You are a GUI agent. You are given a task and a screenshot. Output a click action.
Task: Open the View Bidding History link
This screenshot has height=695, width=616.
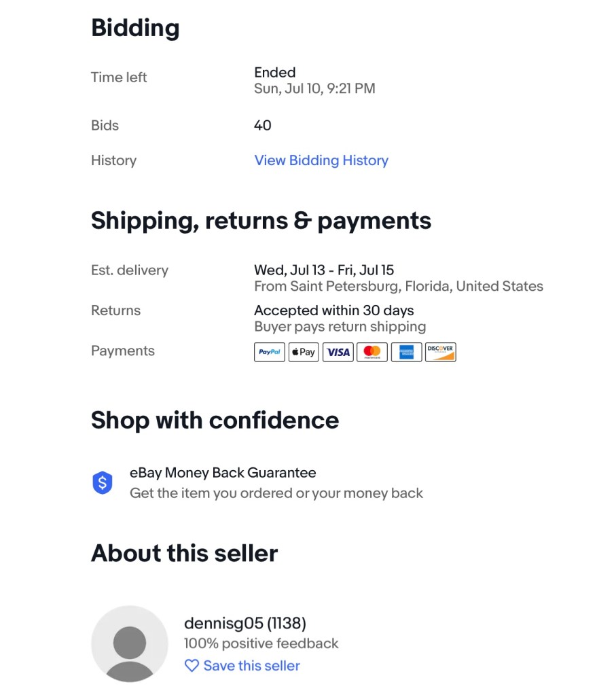tap(321, 160)
